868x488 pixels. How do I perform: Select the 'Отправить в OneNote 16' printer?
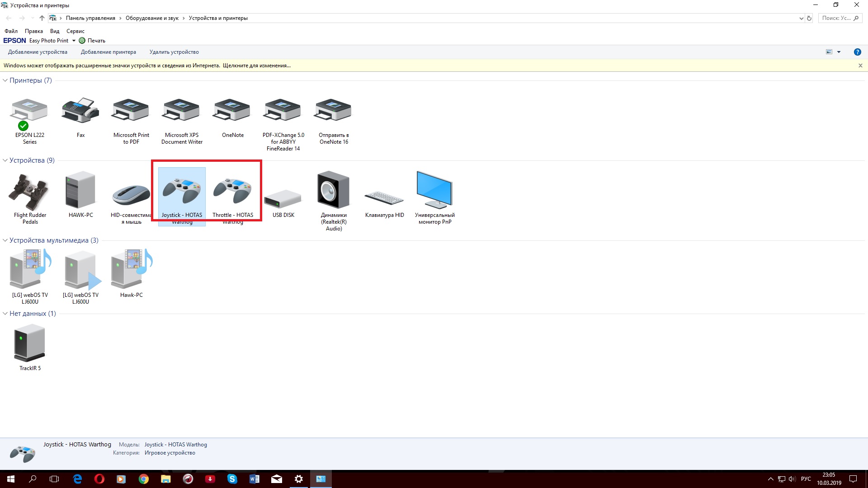tap(334, 111)
